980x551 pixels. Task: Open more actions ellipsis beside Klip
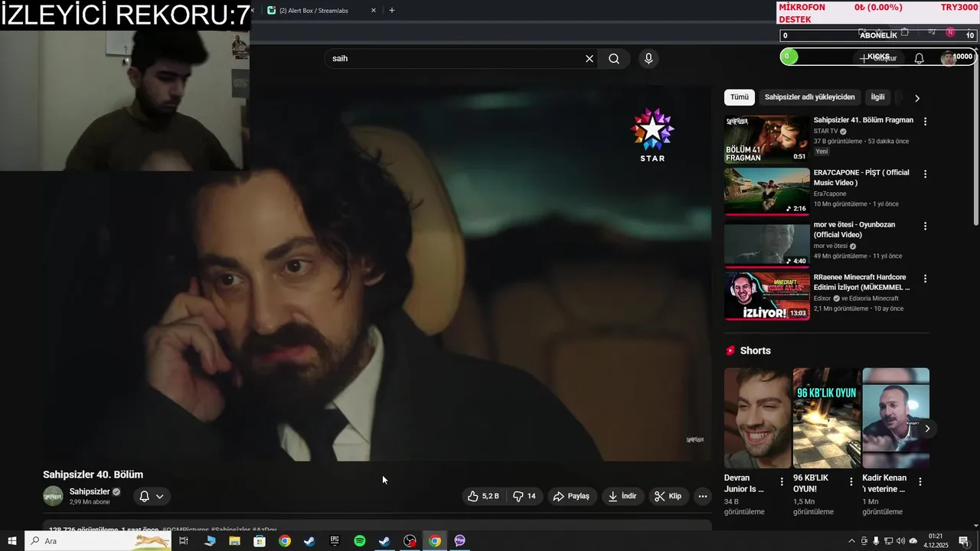[702, 496]
